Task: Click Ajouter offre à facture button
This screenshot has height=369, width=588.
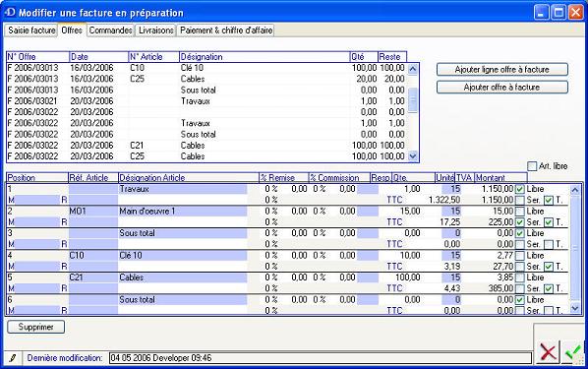Action: coord(502,88)
